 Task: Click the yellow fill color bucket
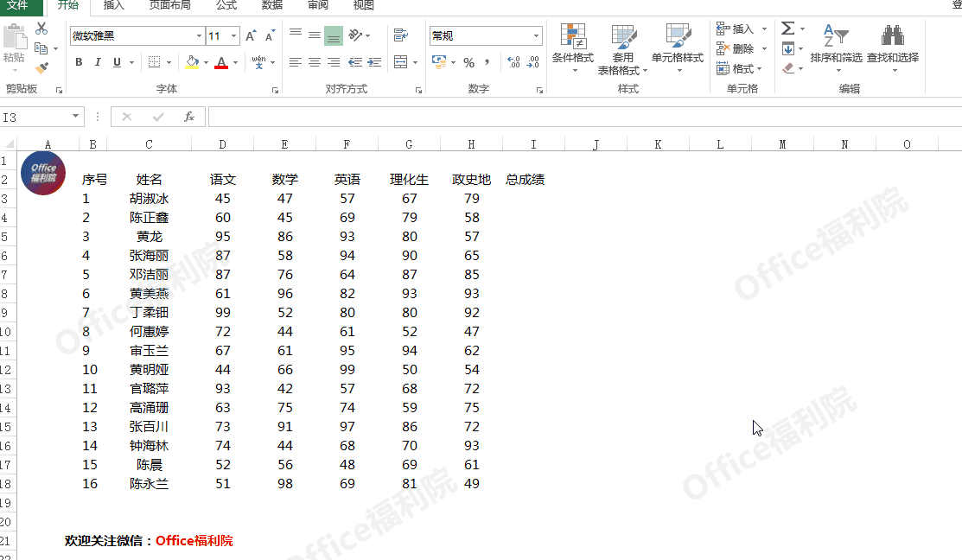tap(192, 62)
